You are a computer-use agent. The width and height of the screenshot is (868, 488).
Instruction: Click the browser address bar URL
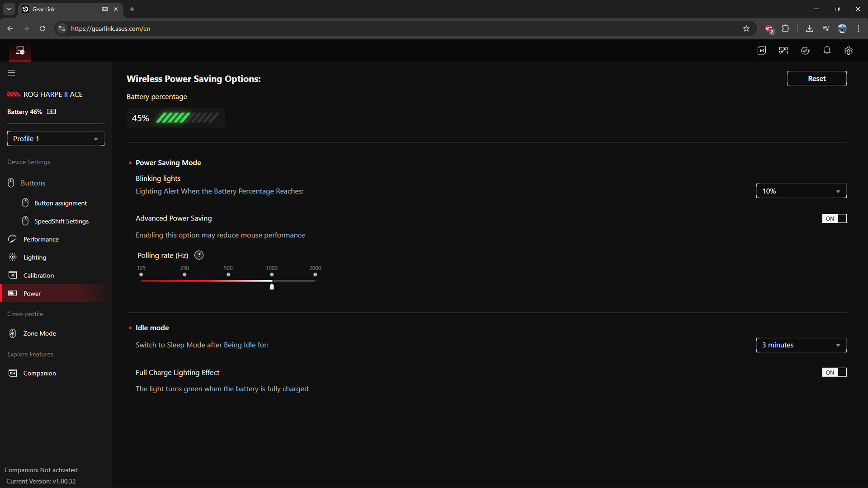pyautogui.click(x=111, y=28)
